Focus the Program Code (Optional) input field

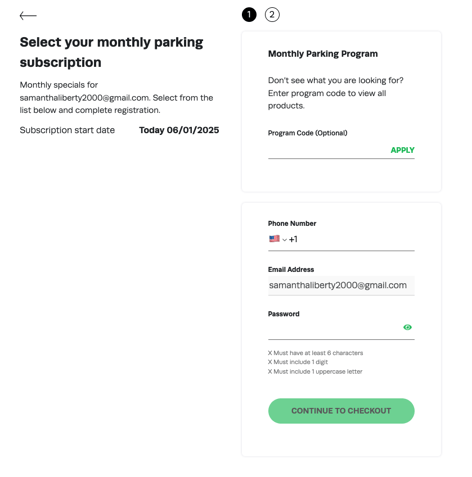[x=328, y=150]
